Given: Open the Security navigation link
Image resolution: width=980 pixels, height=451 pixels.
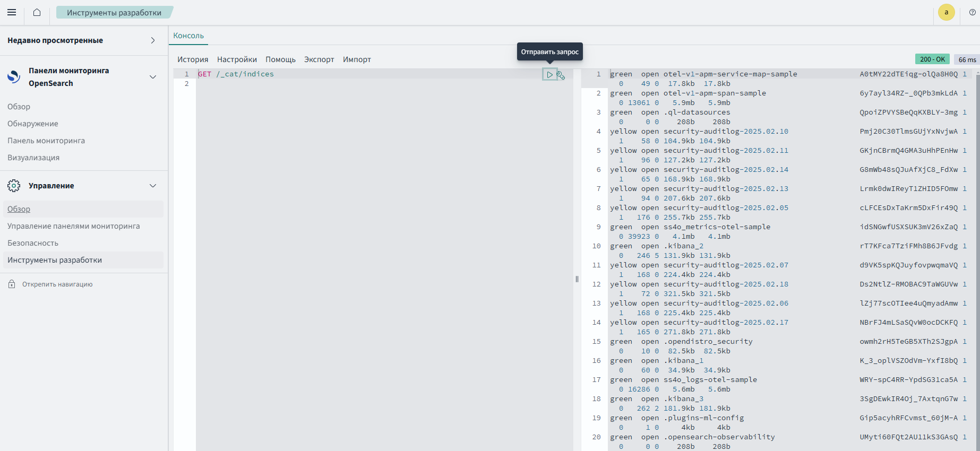Looking at the screenshot, I should [x=33, y=243].
